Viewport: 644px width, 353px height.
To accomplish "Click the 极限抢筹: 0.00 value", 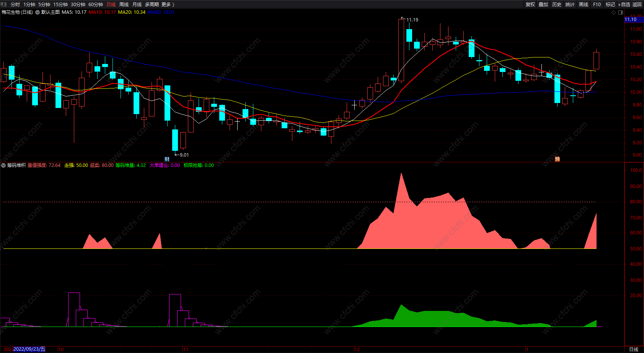I will point(199,165).
